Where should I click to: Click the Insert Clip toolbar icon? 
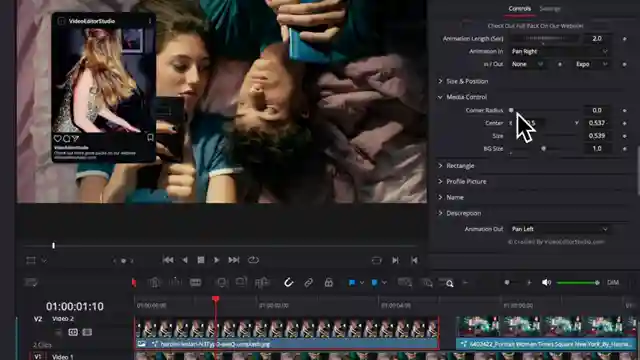click(x=221, y=282)
